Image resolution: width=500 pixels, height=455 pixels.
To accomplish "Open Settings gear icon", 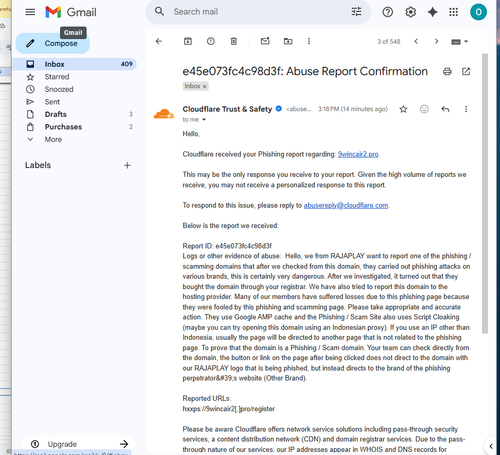I will 410,12.
